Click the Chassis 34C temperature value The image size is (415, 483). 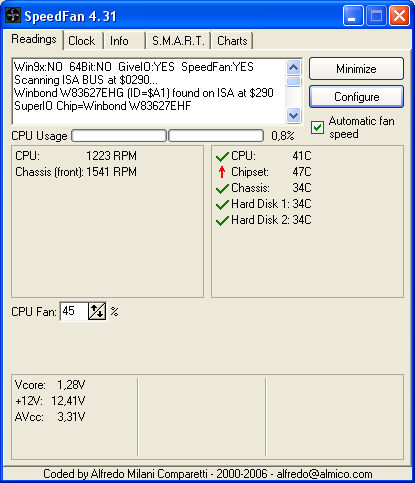[302, 188]
